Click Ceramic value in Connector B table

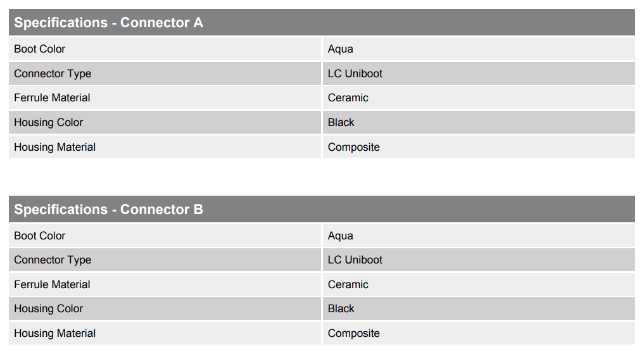click(348, 284)
